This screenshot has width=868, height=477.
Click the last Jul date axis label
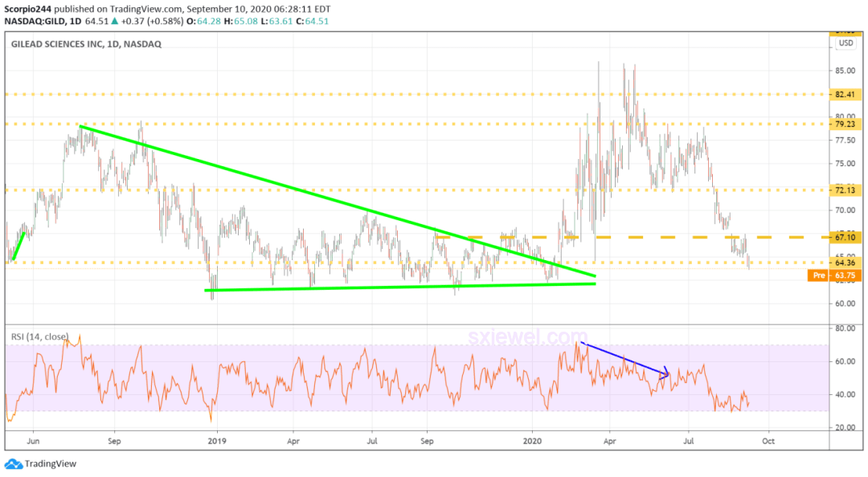click(688, 441)
